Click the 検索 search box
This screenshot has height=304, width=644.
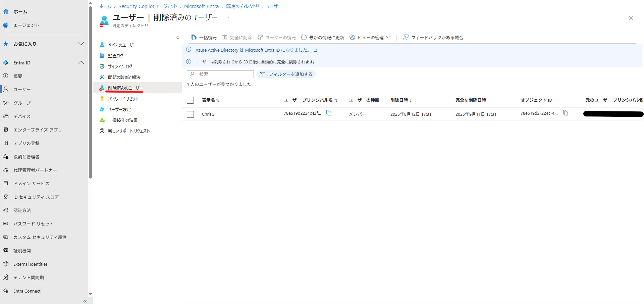tap(220, 74)
